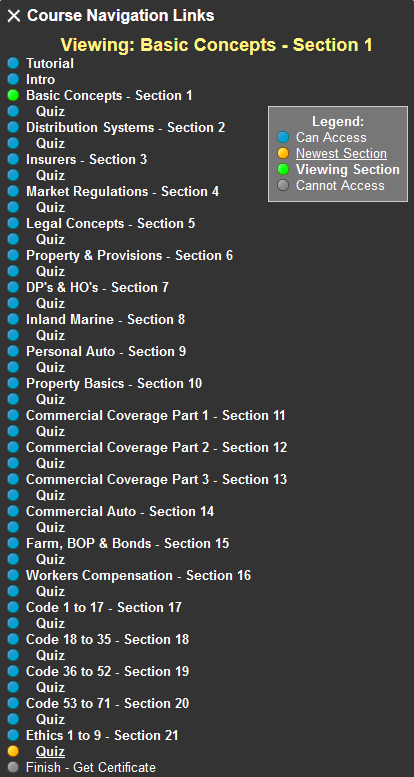Navigate to Property & Provisions - Section 6

coord(129,255)
